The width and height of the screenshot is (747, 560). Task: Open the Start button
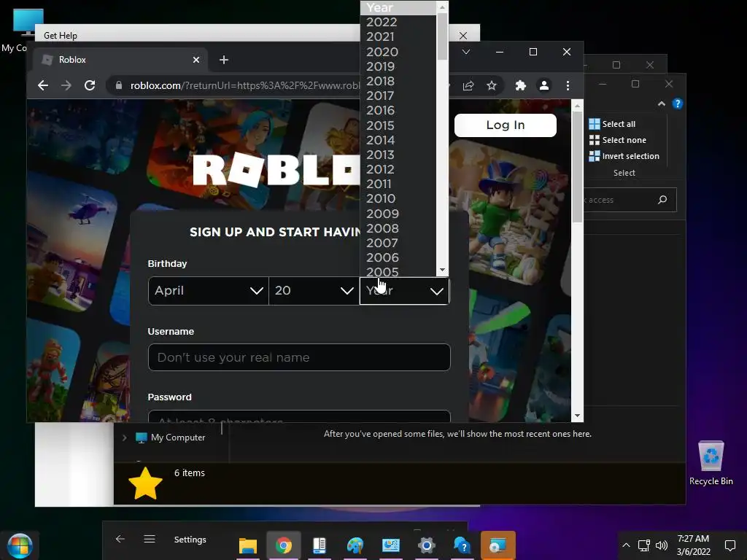click(20, 545)
